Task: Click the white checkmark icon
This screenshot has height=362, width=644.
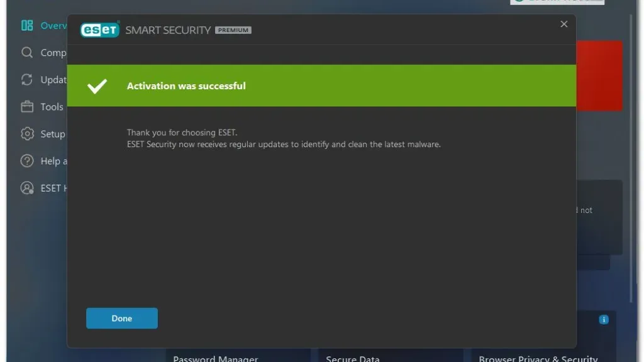Action: pyautogui.click(x=97, y=86)
